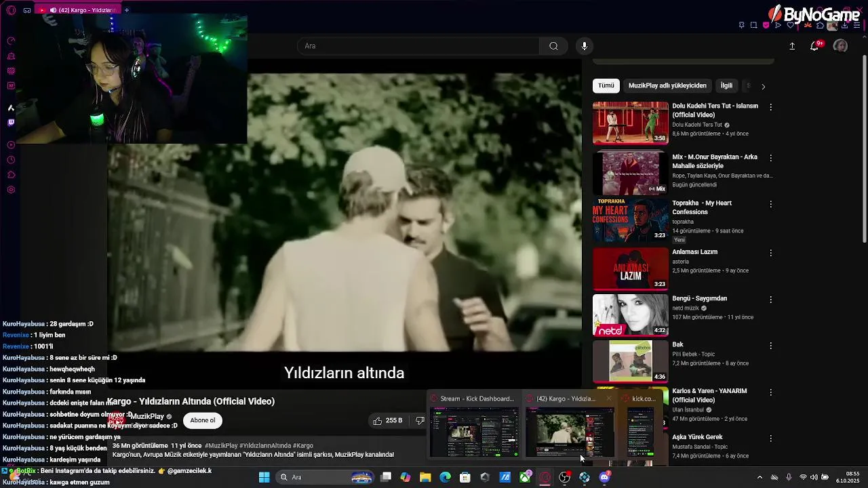
Task: Open a new browser tab with plus
Action: pyautogui.click(x=126, y=10)
